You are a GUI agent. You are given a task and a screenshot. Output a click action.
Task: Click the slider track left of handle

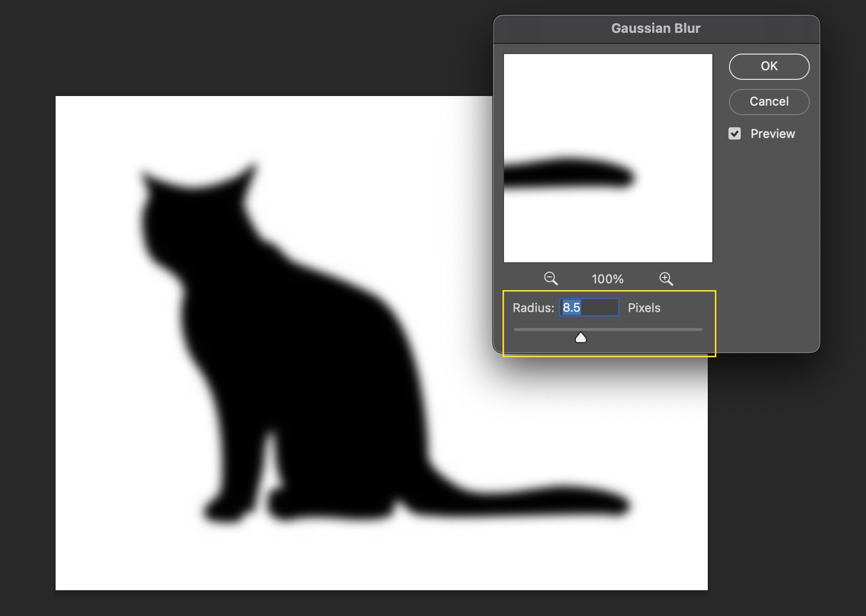[x=541, y=329]
